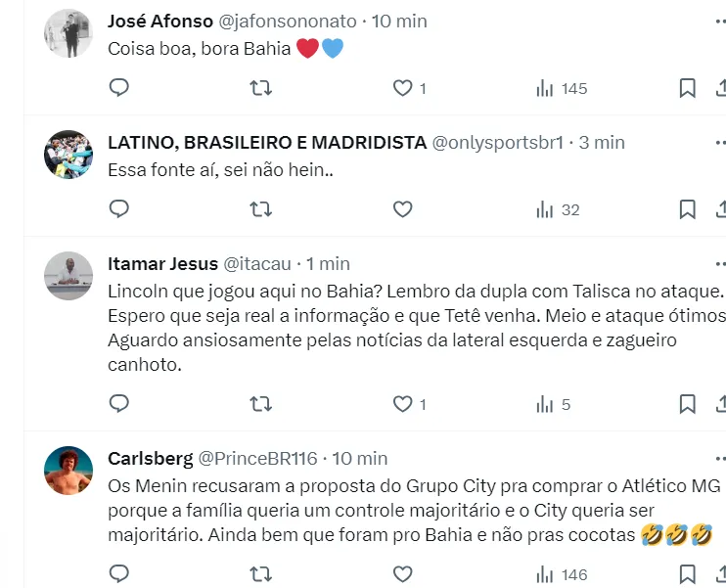
Task: Reply to José Afonso's tweet
Action: click(x=119, y=88)
